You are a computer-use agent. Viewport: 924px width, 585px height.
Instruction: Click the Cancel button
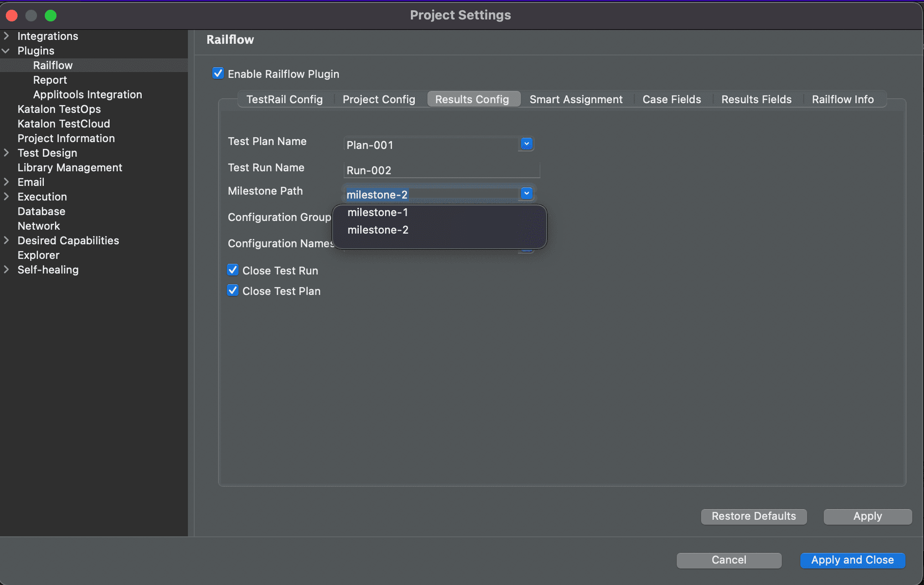click(x=729, y=560)
